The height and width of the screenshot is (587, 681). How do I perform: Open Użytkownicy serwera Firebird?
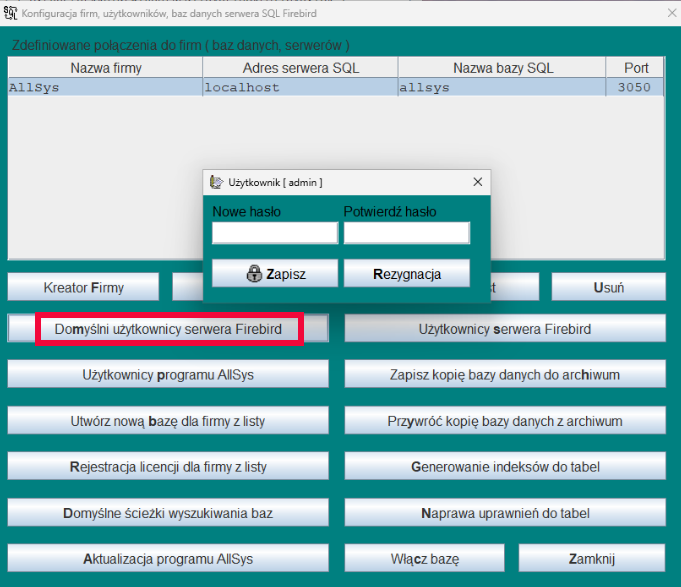point(505,329)
